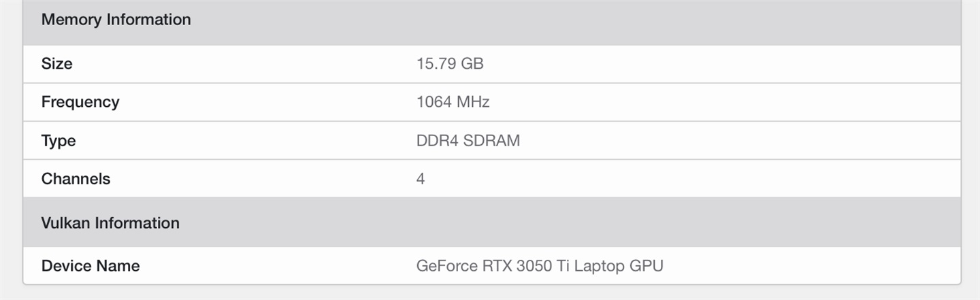The width and height of the screenshot is (980, 300).
Task: Click the GeForce word in device name
Action: (447, 266)
